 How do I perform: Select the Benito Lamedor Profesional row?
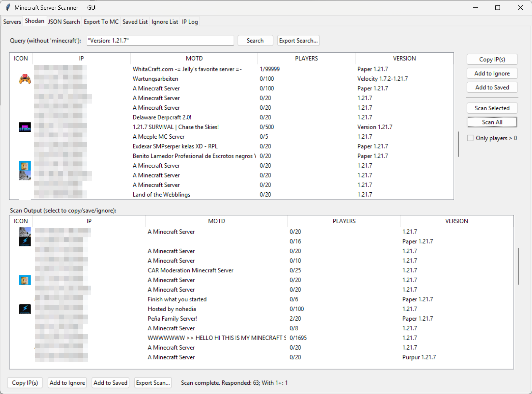tap(232, 156)
